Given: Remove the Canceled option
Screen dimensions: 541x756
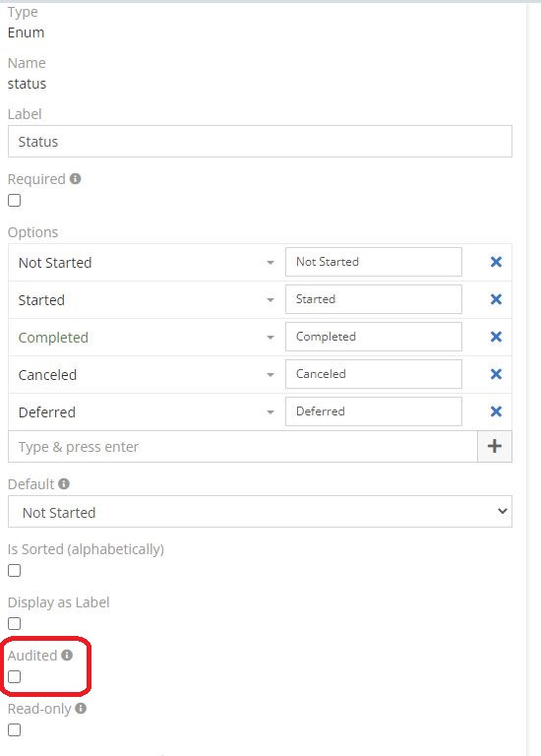Looking at the screenshot, I should (496, 374).
